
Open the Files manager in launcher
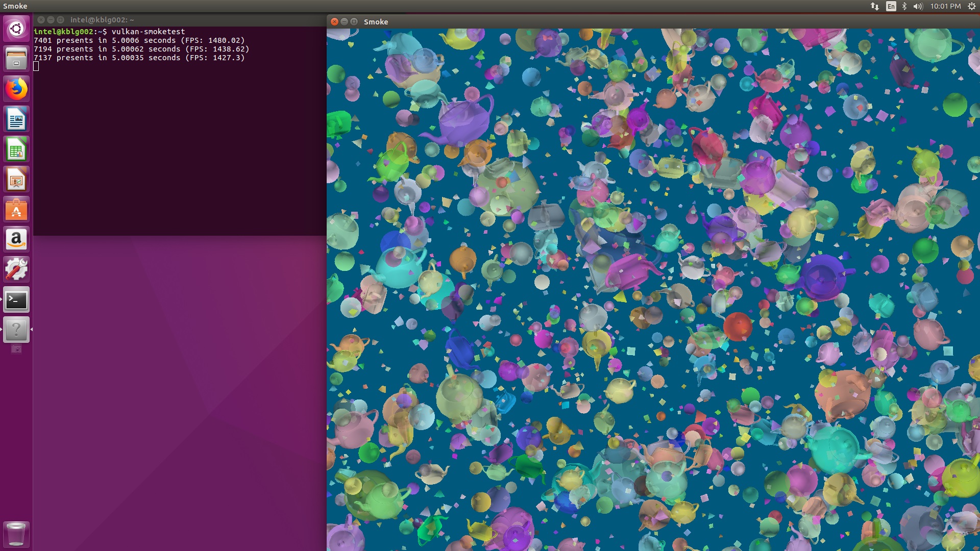point(16,59)
